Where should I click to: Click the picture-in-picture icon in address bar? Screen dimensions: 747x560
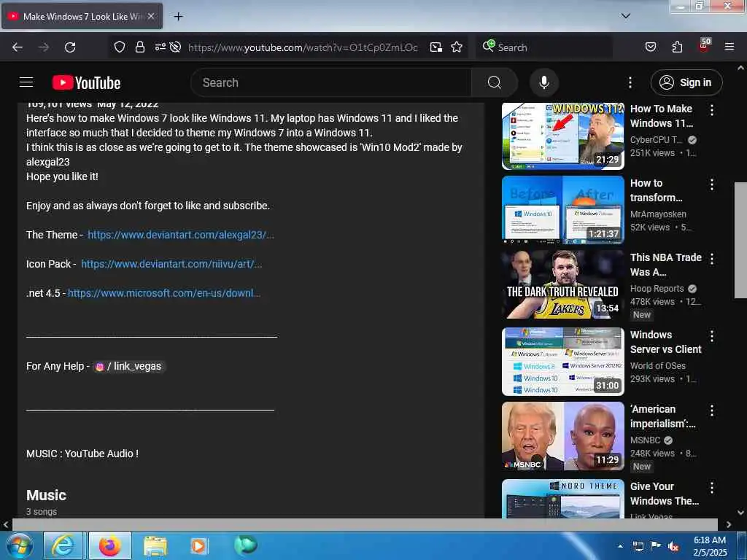tap(436, 47)
